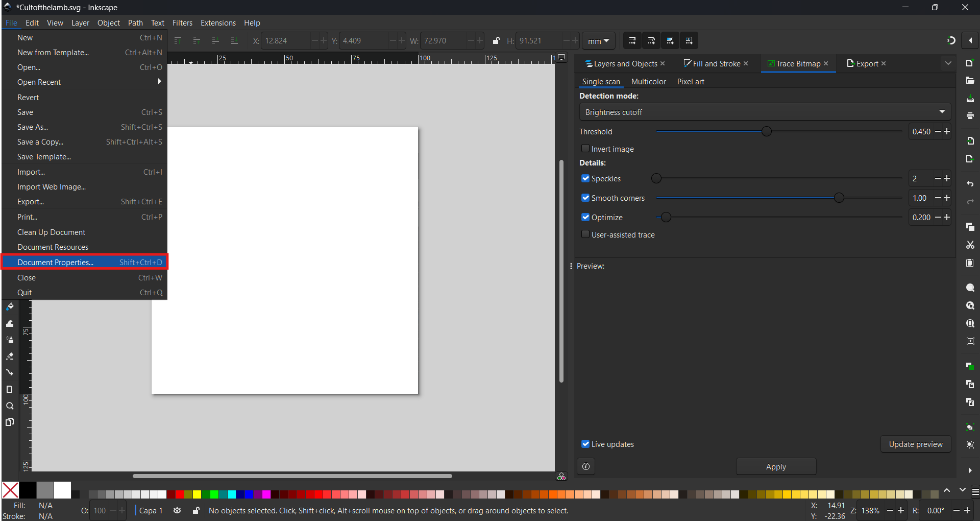Click the import icon in commands bar
Screen dimensions: 980x521
[970, 140]
